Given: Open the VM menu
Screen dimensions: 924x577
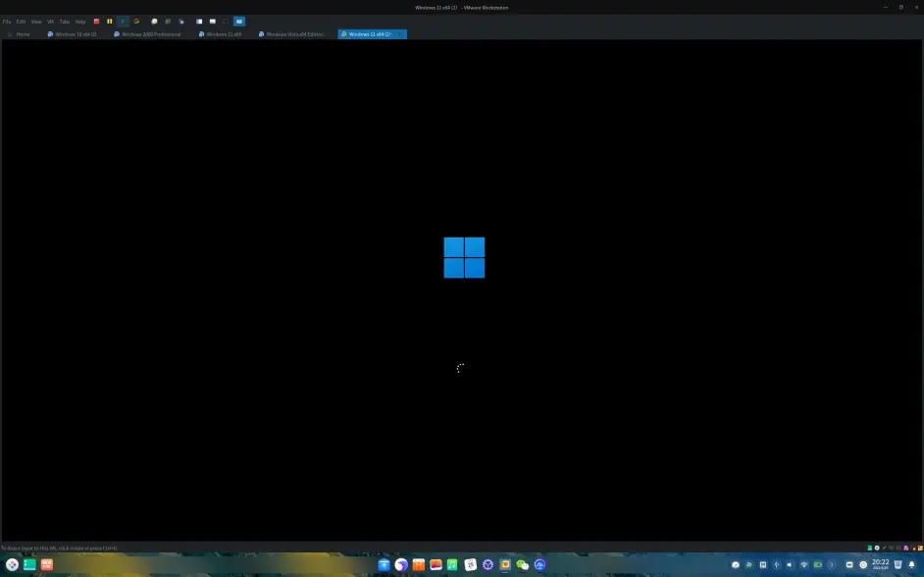Looking at the screenshot, I should (50, 22).
